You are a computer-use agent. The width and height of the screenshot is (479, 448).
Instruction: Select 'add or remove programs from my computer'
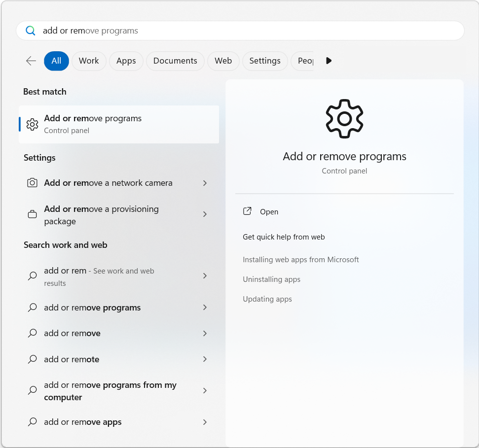[x=110, y=391]
